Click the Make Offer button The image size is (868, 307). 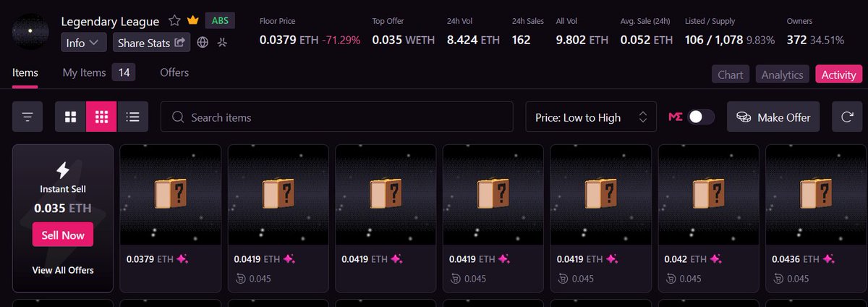773,117
